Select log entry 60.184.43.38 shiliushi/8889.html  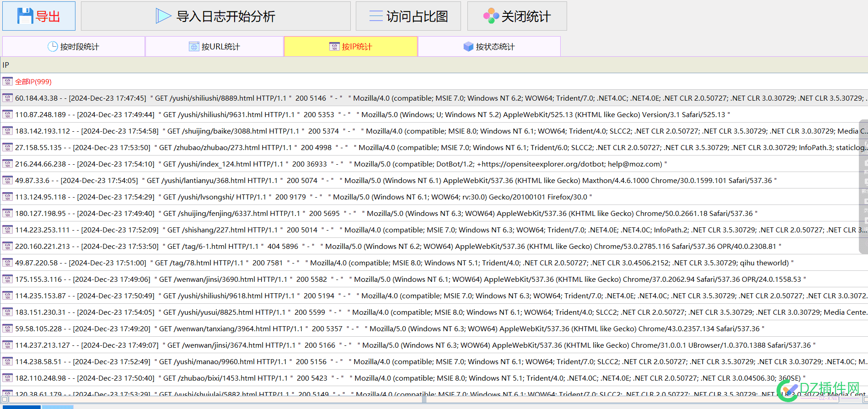coord(434,98)
